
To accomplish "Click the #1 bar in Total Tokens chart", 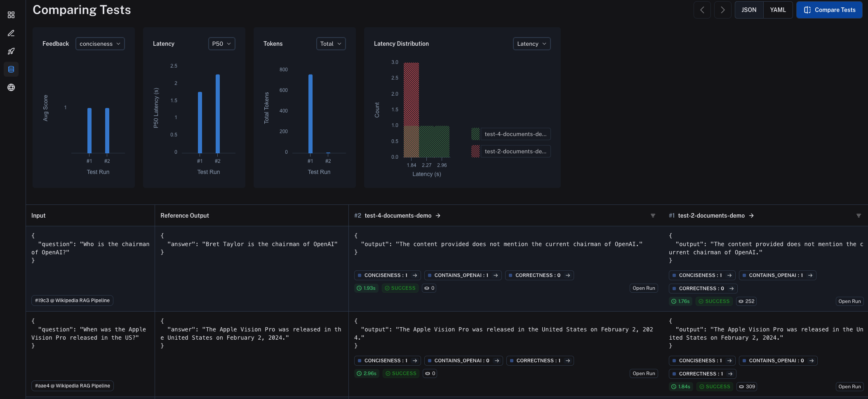I will tap(311, 114).
